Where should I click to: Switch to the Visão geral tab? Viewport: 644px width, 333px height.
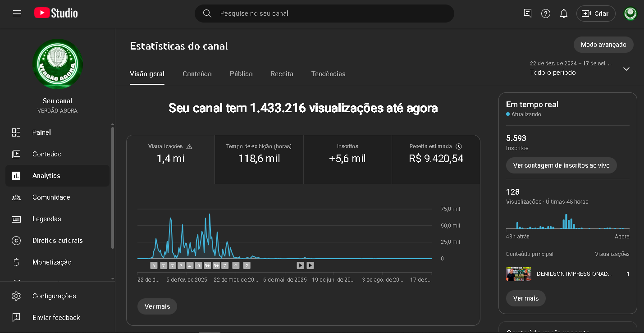tap(147, 74)
